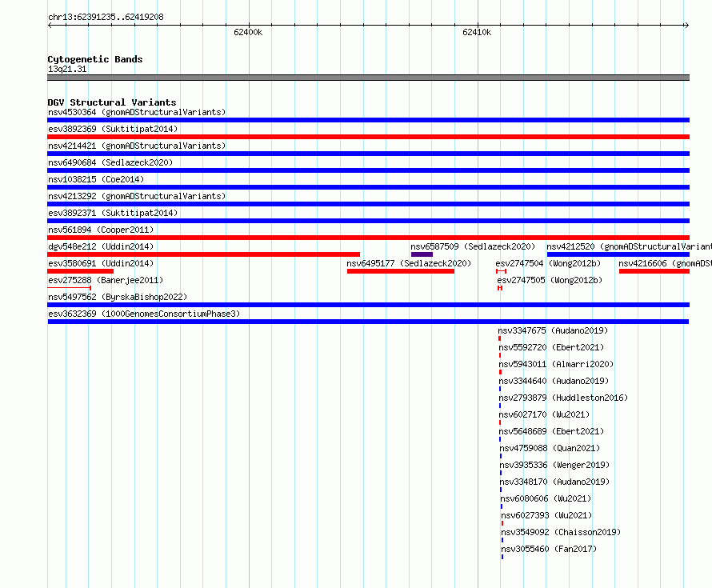Click nsv6495177 Sedlazeck2020 label
Viewport: 712px width, 588px height.
pos(409,263)
